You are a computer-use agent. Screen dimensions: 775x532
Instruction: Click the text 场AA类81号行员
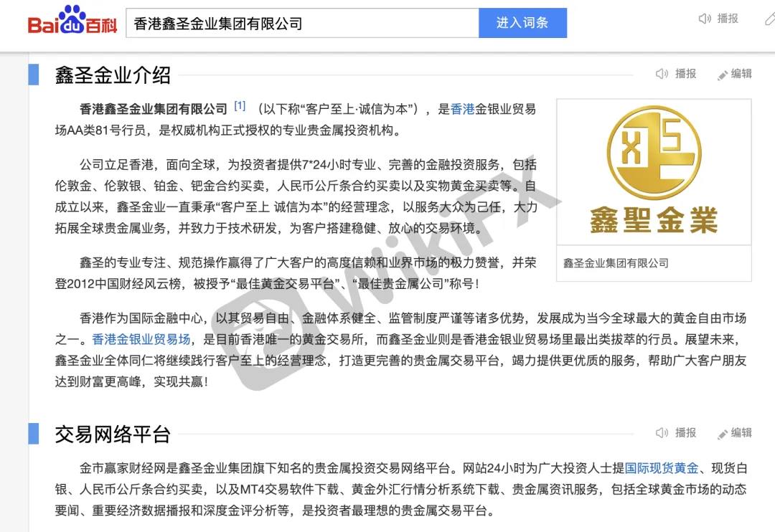click(x=100, y=130)
